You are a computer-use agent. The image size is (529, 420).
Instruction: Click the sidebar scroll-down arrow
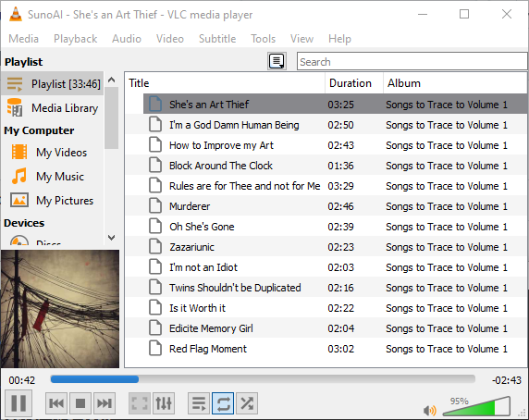(112, 238)
